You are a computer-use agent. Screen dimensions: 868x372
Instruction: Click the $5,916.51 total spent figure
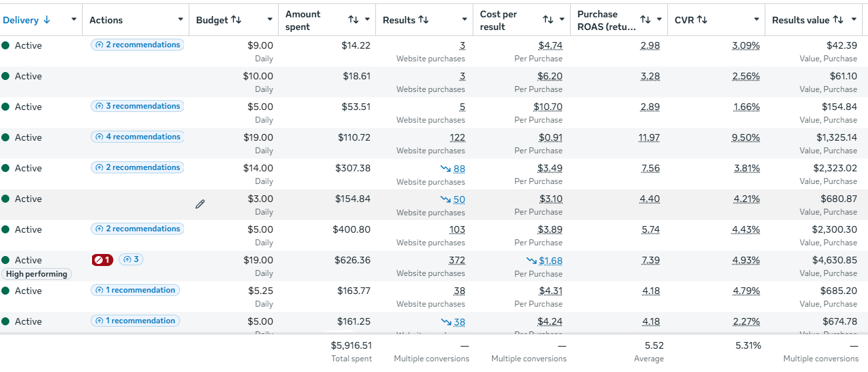coord(351,345)
